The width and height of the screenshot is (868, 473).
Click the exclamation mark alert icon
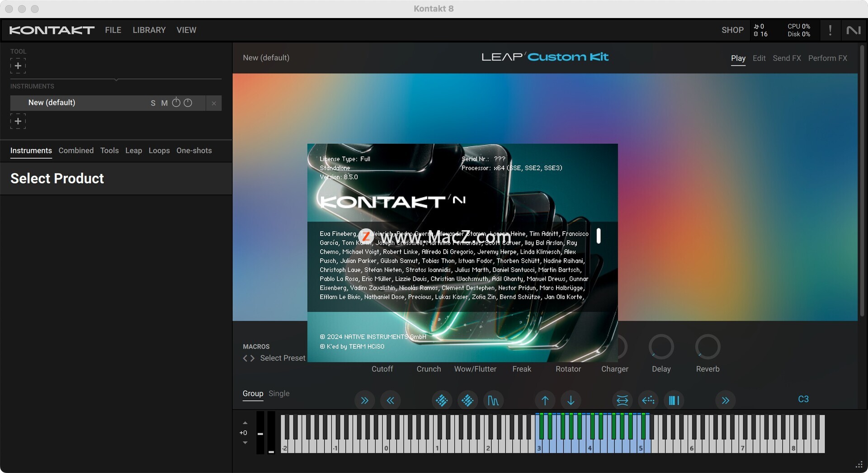click(830, 30)
